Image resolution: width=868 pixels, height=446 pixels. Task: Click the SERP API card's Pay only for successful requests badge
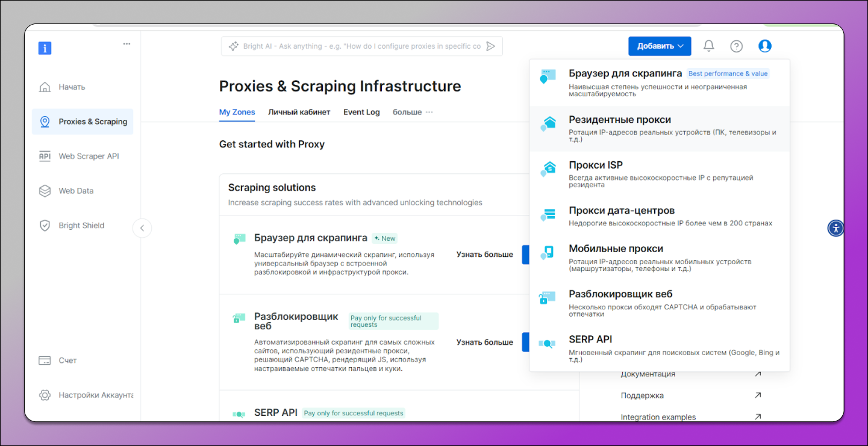[354, 413]
